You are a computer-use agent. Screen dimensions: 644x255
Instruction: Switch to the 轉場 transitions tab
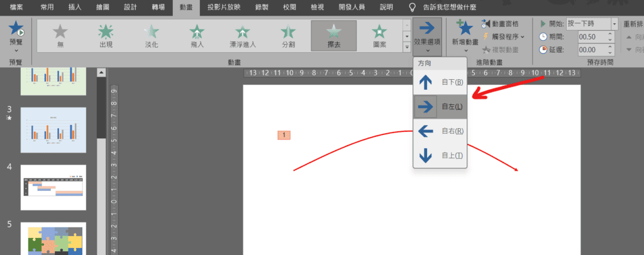point(158,8)
